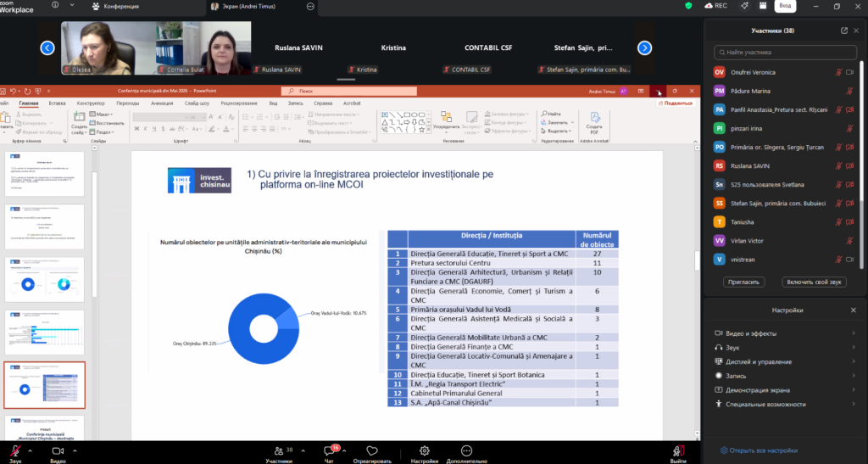Click the AI Companion sparkle icon
Viewport: 868px width, 464px height.
(743, 6)
